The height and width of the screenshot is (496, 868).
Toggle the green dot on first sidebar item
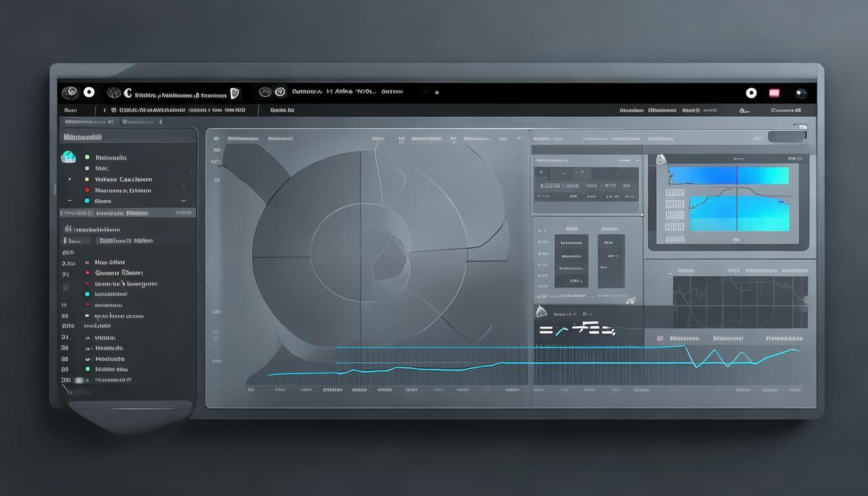coord(87,157)
